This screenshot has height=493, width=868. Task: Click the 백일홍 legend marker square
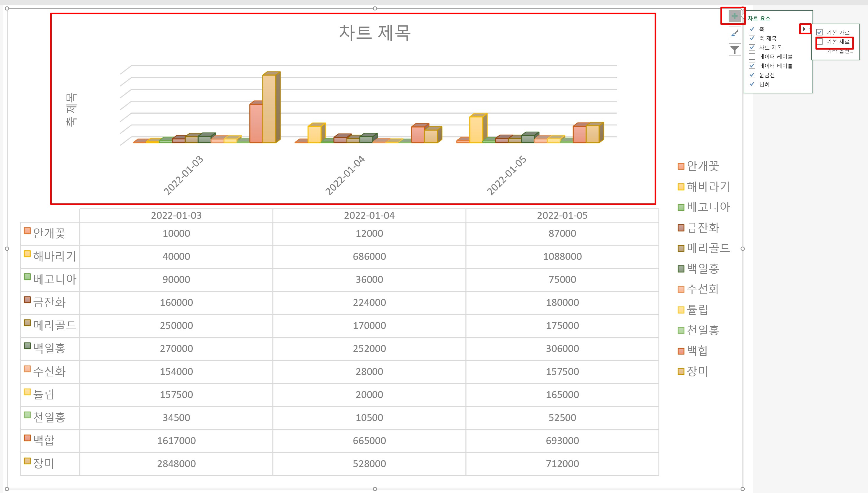[x=681, y=269]
